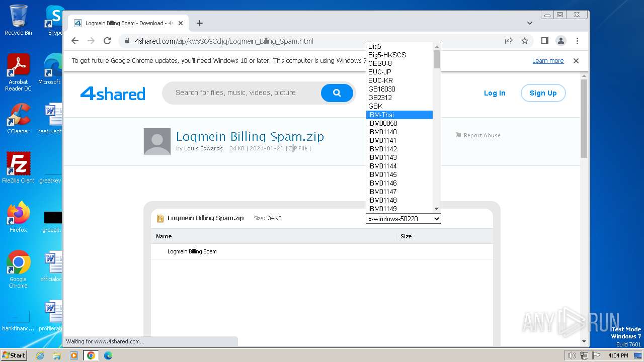This screenshot has height=362, width=644.
Task: Click the tab search chevron
Action: tap(529, 23)
